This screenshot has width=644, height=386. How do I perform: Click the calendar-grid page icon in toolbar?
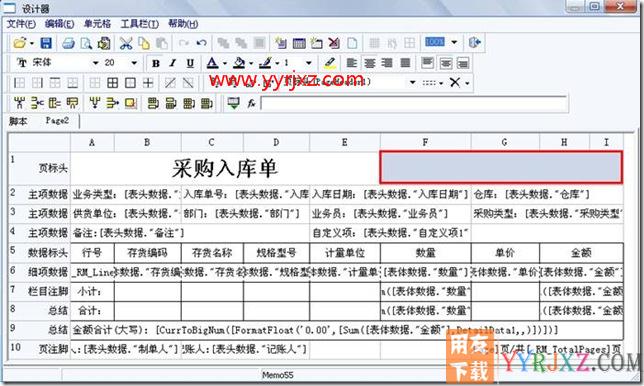(299, 43)
